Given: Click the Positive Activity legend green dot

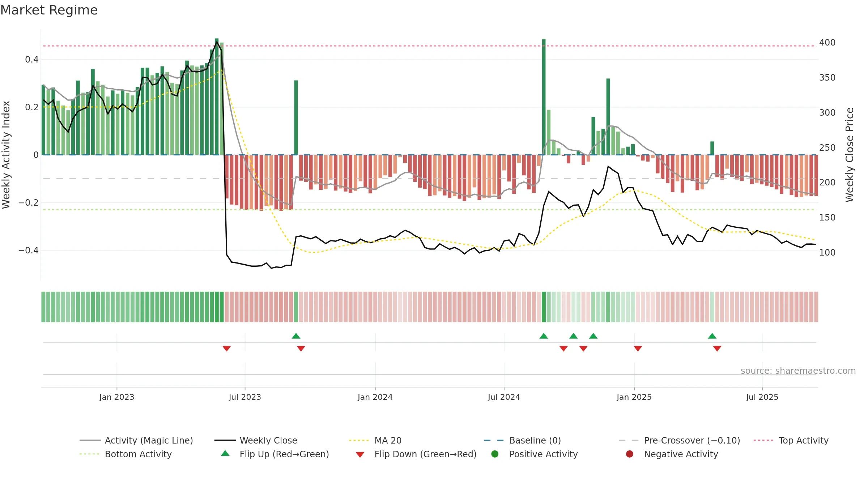Looking at the screenshot, I should 495,454.
